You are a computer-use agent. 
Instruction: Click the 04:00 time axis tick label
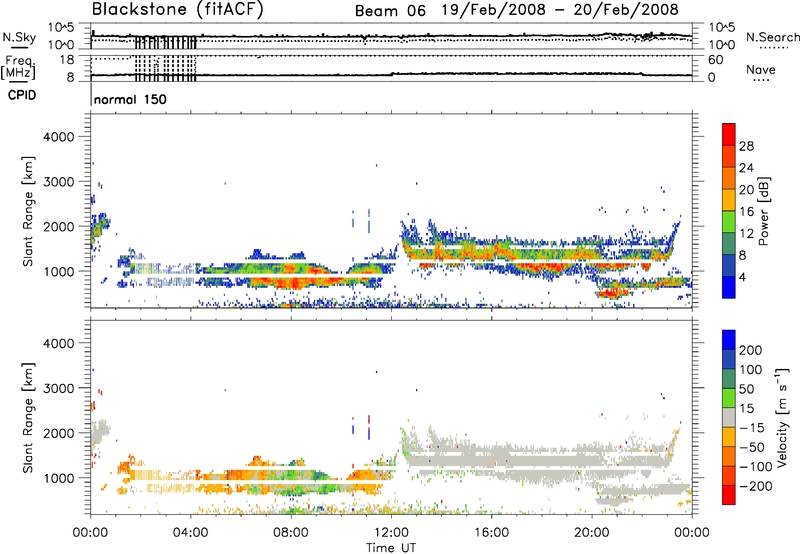(x=190, y=533)
